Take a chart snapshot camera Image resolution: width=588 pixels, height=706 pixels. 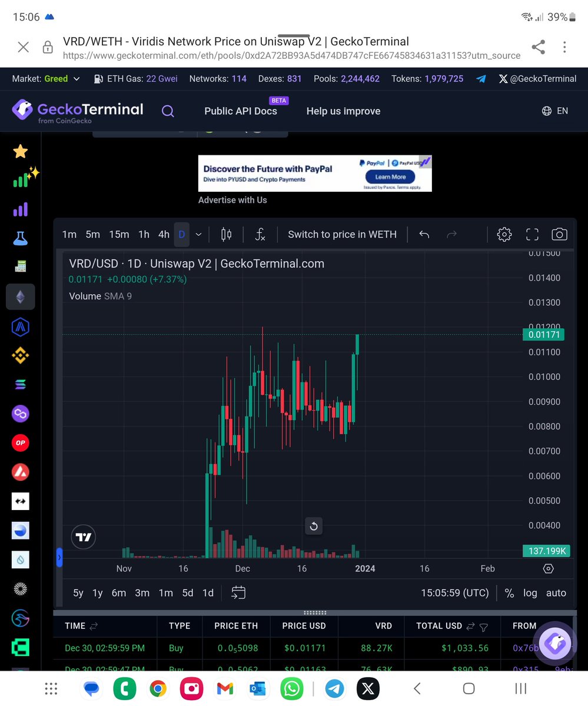point(559,234)
